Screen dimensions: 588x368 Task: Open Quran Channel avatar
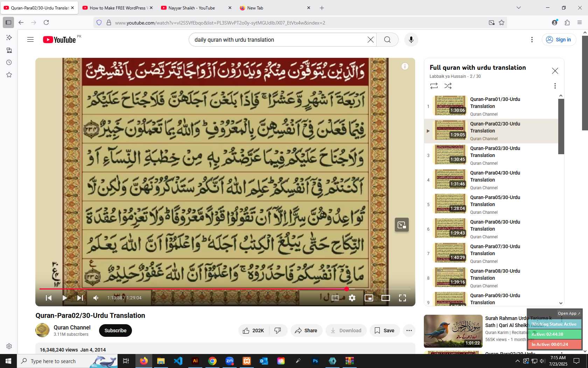pyautogui.click(x=42, y=330)
